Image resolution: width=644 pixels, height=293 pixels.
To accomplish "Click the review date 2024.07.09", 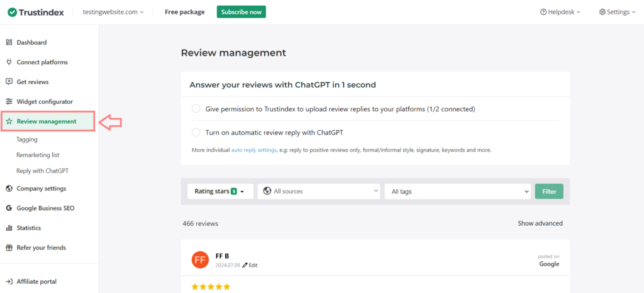I will (228, 265).
